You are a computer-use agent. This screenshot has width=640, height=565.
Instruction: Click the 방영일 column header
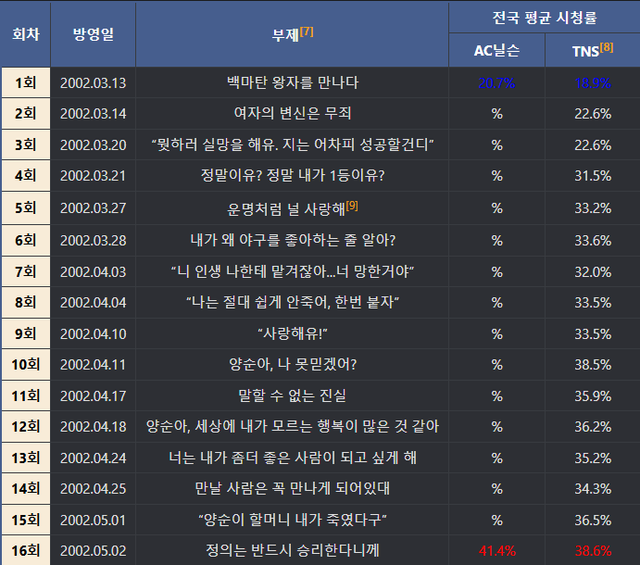93,34
